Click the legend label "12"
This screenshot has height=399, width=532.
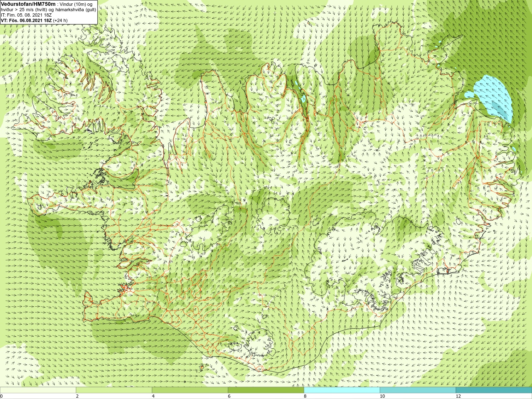458,396
